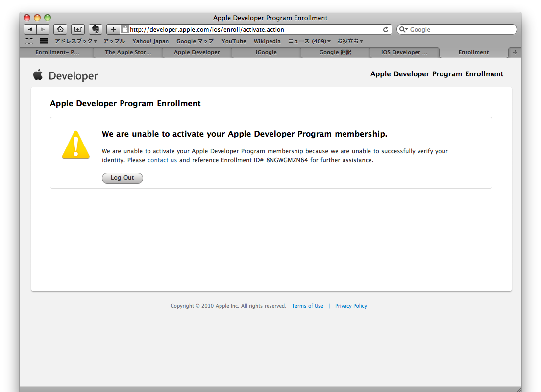Click the Apple Developer logo
541x392 pixels.
point(66,75)
